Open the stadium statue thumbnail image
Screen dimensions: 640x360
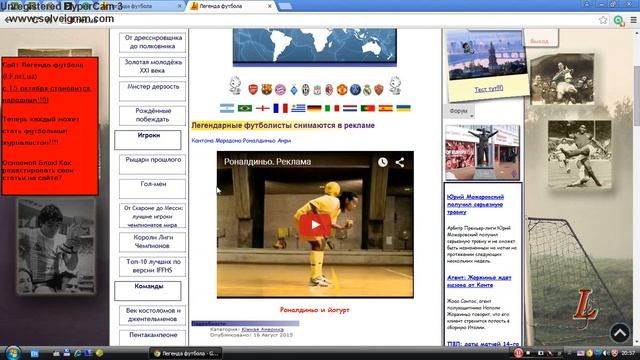click(482, 153)
